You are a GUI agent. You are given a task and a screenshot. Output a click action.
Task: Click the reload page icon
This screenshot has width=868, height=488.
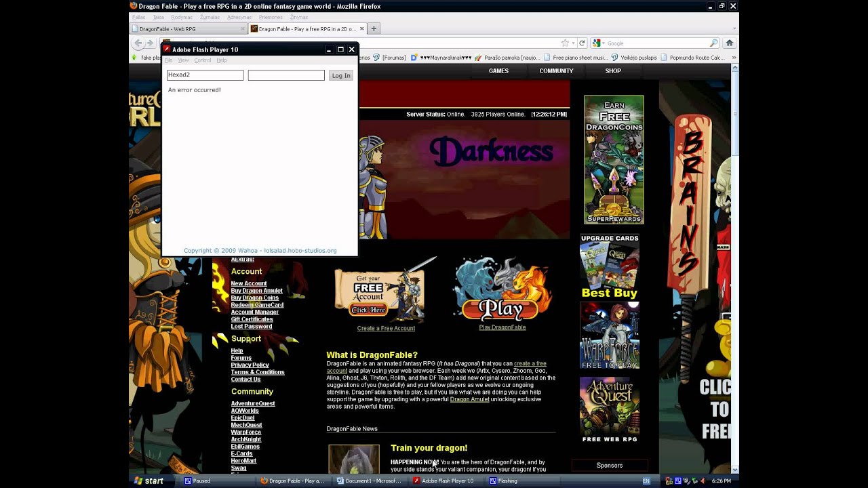(x=581, y=43)
